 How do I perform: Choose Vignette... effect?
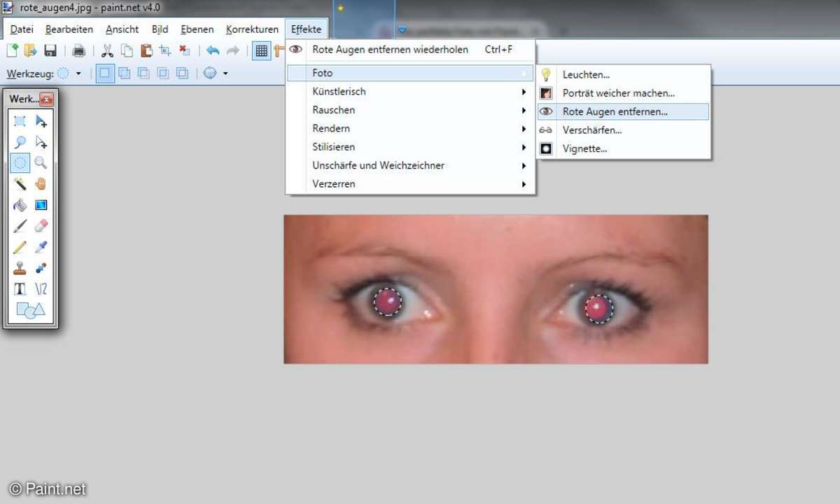pos(624,148)
